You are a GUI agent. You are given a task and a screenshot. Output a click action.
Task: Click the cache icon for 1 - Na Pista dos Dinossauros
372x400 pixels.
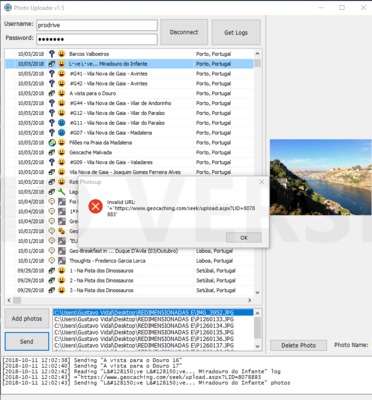pyautogui.click(x=52, y=270)
